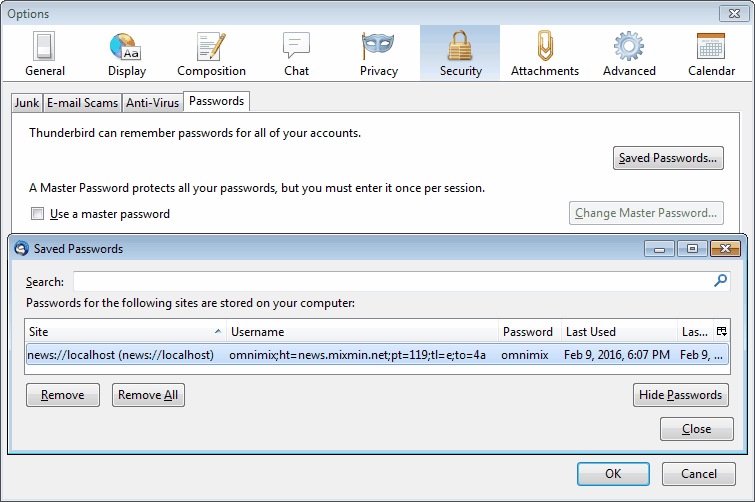This screenshot has width=755, height=502.
Task: Open the Chat options pane
Action: (296, 53)
